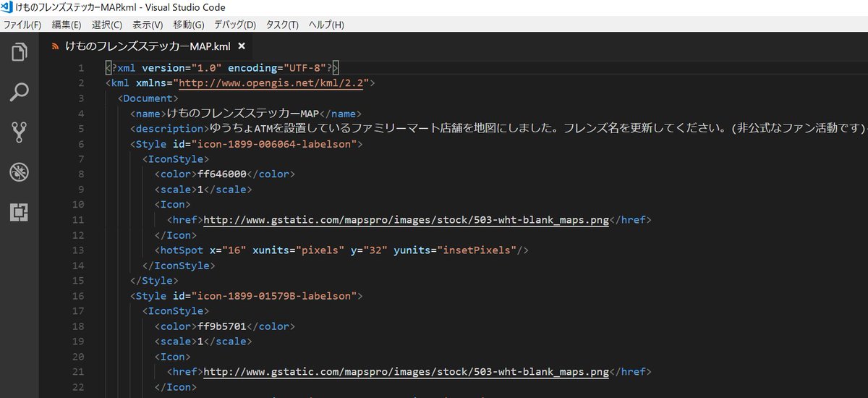Click the scale tag on line 9
This screenshot has height=398, width=868.
203,190
